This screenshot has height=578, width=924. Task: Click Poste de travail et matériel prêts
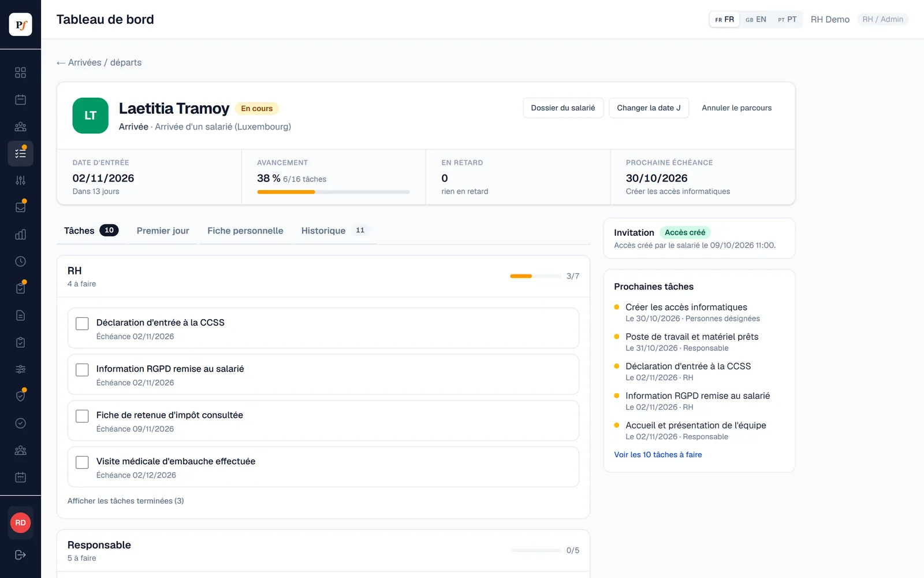click(x=692, y=337)
